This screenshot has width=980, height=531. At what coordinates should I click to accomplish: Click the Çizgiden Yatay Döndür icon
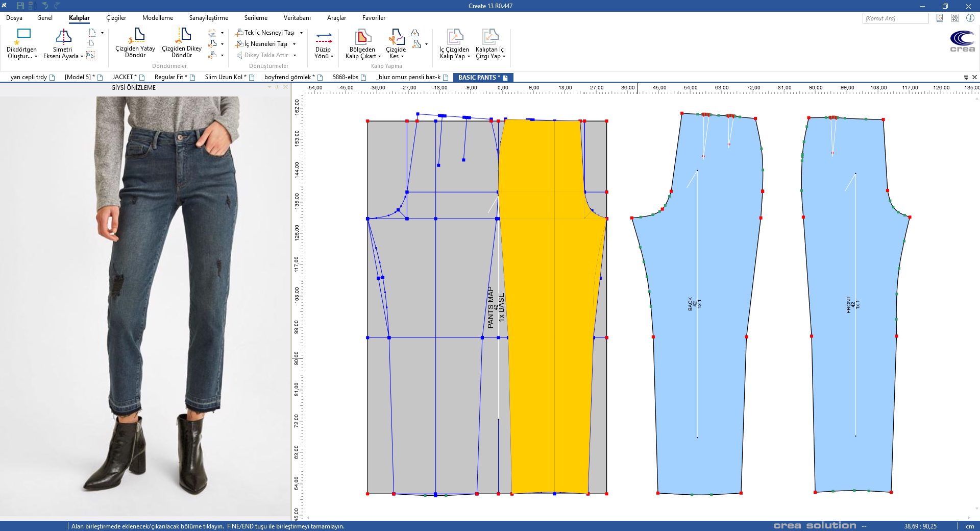pos(136,36)
